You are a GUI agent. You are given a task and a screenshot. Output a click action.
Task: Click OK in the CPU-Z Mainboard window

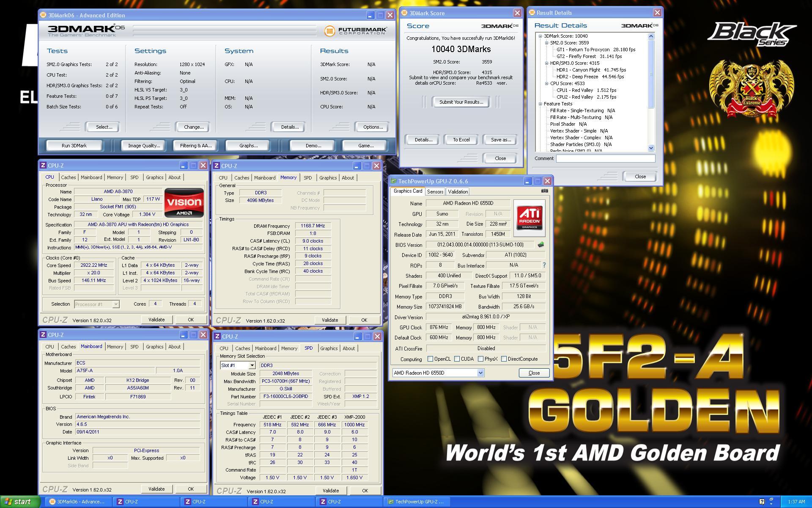[191, 489]
